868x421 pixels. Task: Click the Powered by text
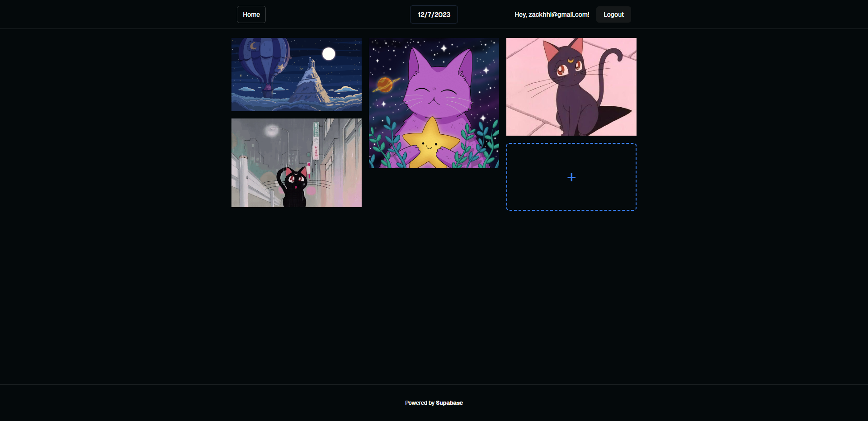click(x=420, y=403)
